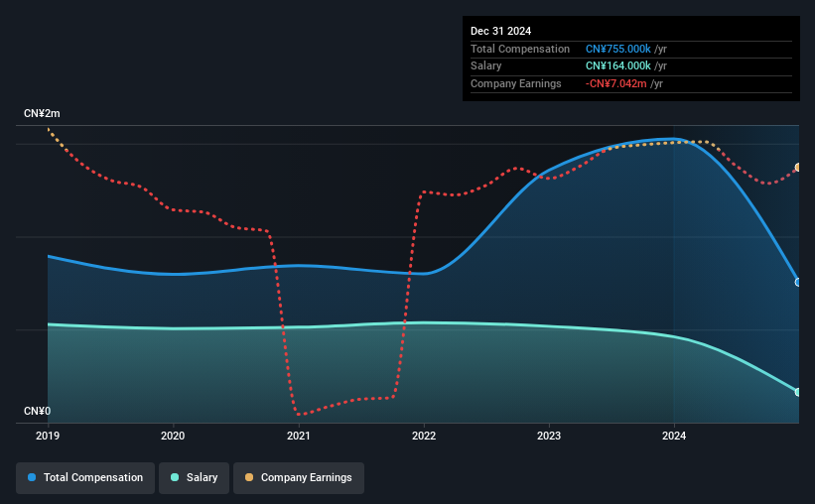Toggle the Company Earnings legend button
Image resolution: width=815 pixels, height=504 pixels.
[x=299, y=477]
